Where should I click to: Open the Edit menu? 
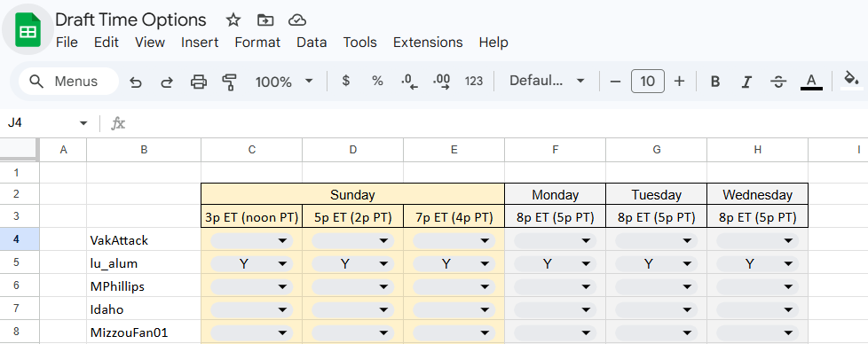107,43
